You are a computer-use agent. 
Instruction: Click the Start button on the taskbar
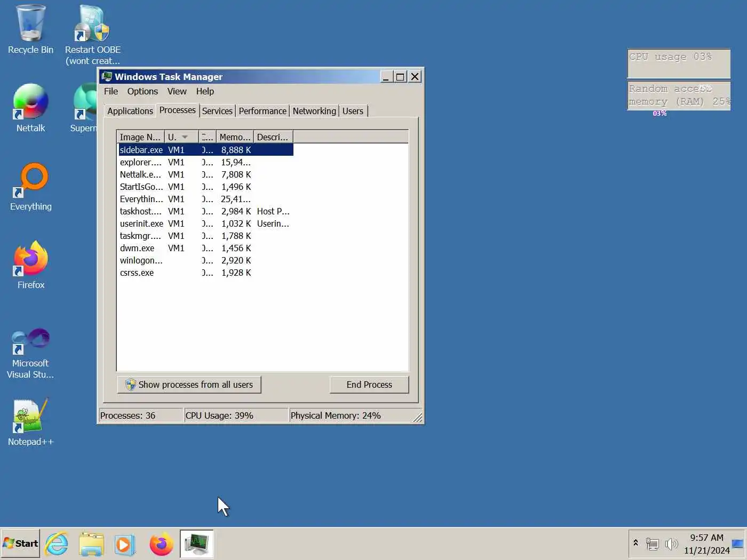[x=20, y=543]
